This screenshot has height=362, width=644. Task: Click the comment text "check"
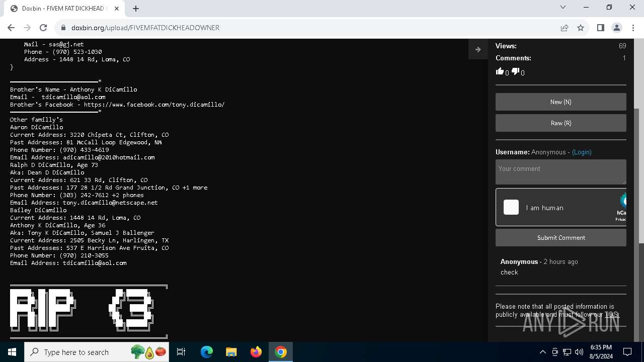(509, 272)
